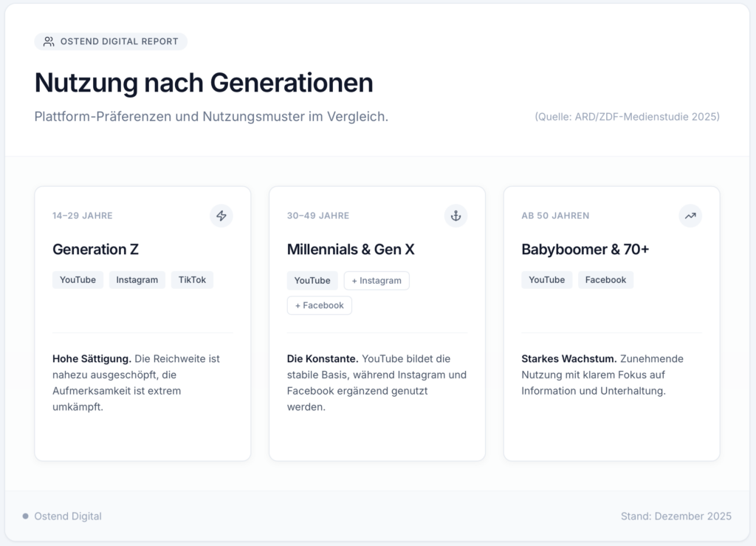The width and height of the screenshot is (756, 546).
Task: Toggle the YouTube tag under Babyboomer & 70+
Action: [546, 279]
